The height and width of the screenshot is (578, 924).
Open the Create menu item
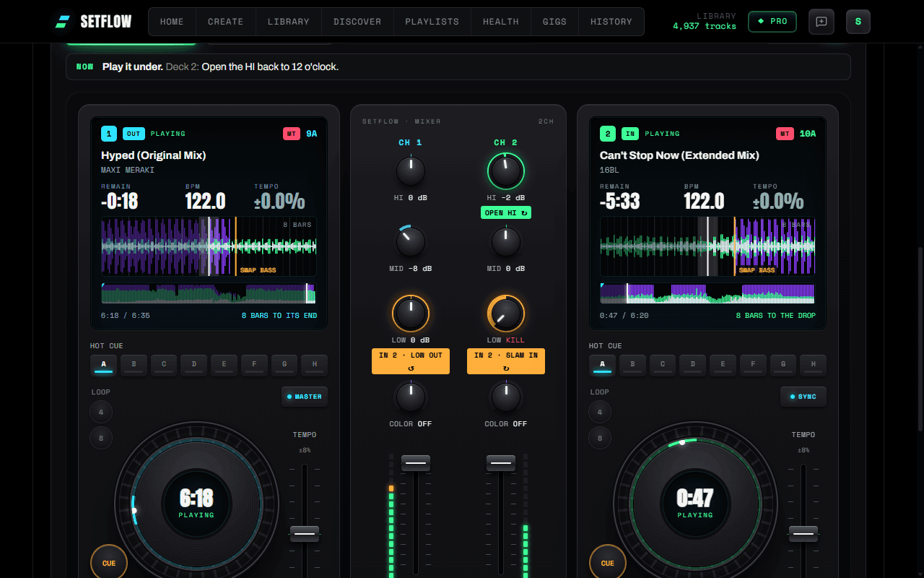(225, 22)
